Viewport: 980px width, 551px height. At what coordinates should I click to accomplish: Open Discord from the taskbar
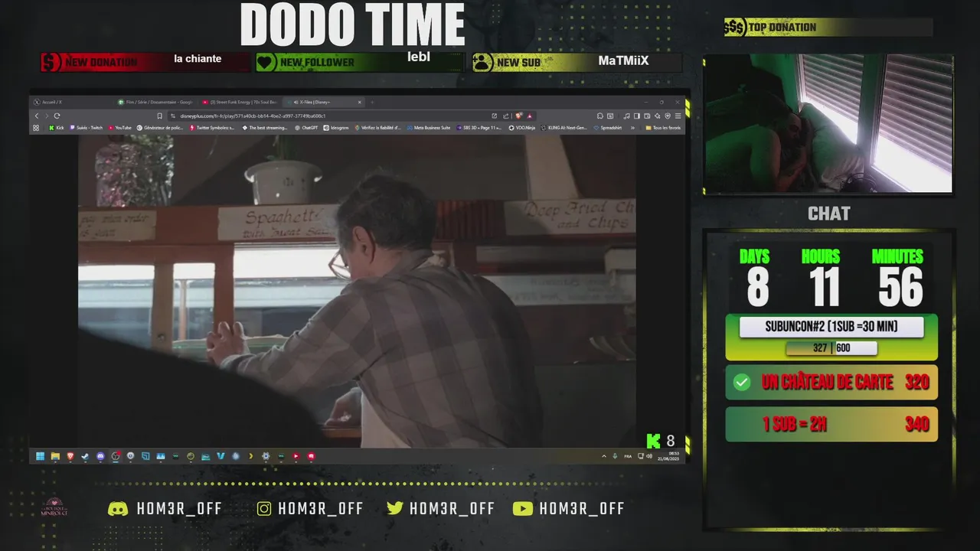pos(100,456)
